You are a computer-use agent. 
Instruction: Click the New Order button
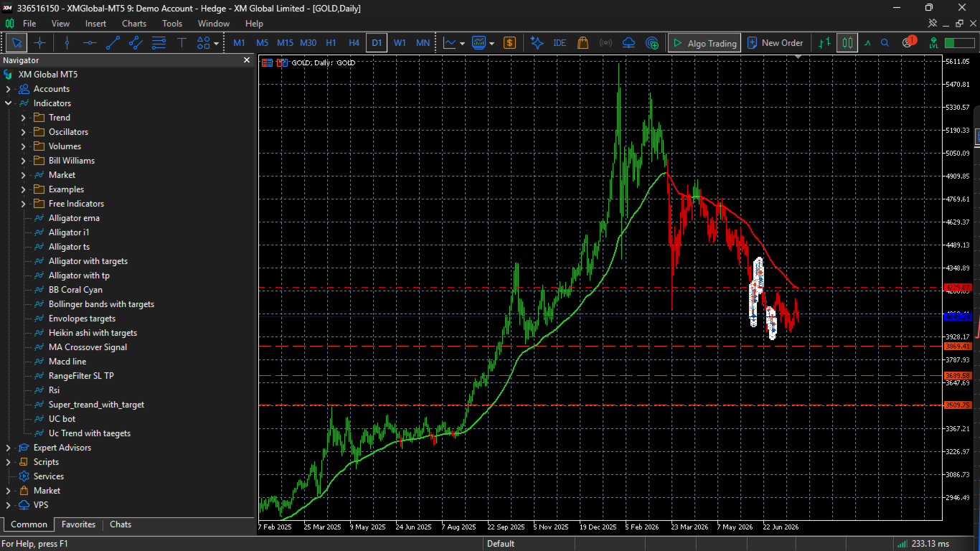click(x=774, y=43)
